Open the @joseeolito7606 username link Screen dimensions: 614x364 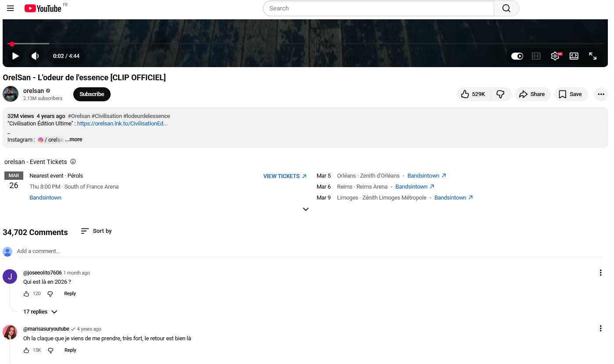pyautogui.click(x=43, y=273)
